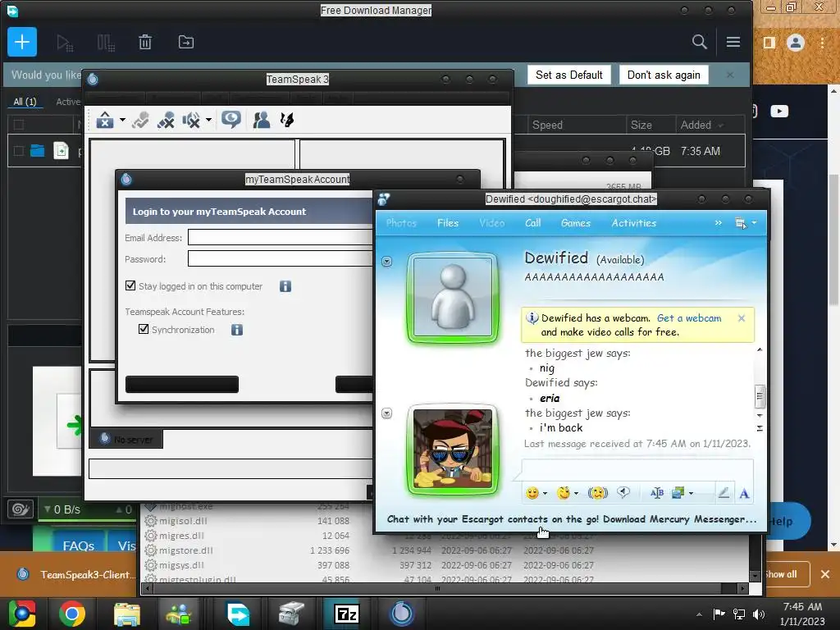Image resolution: width=840 pixels, height=630 pixels.
Task: Click info icon beside Synchronization
Action: [237, 330]
